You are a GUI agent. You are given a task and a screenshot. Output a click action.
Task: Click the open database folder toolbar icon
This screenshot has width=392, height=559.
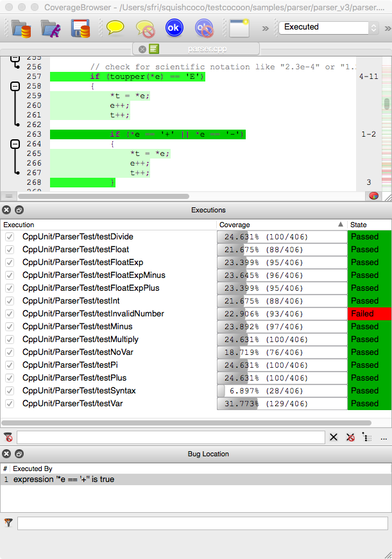tap(21, 28)
